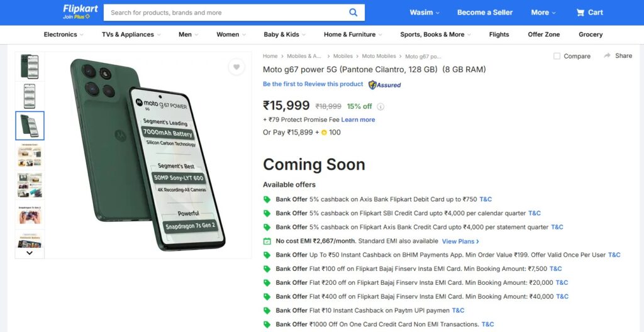
Task: Show more thumbnails with down chevron
Action: click(30, 253)
